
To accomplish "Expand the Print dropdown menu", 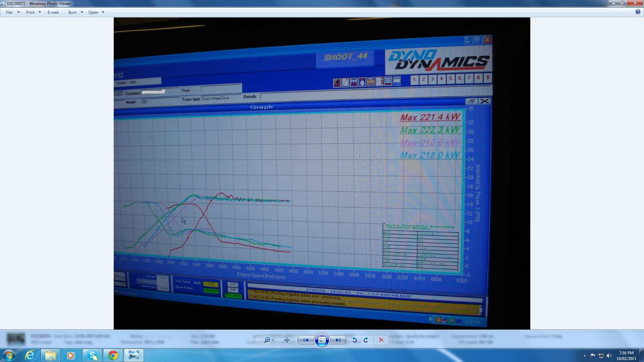I will point(40,12).
